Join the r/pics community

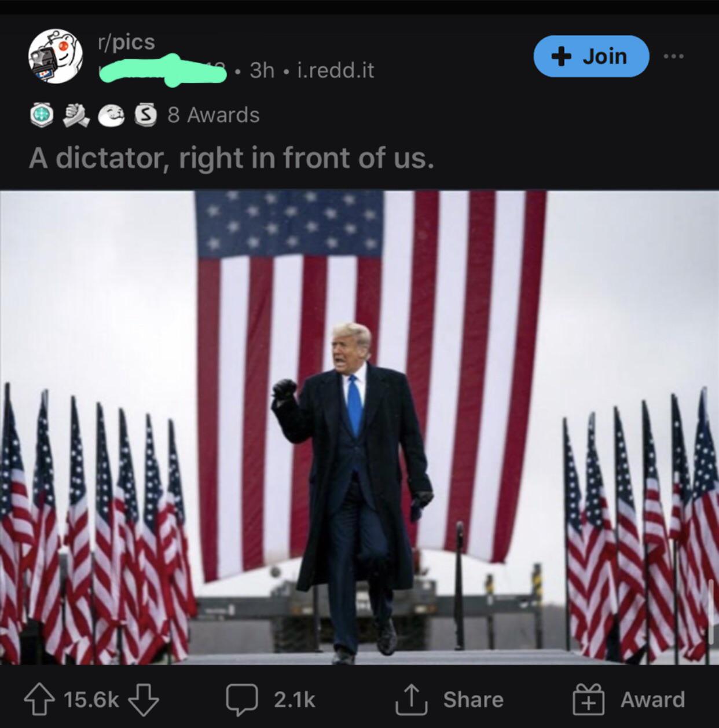click(591, 56)
